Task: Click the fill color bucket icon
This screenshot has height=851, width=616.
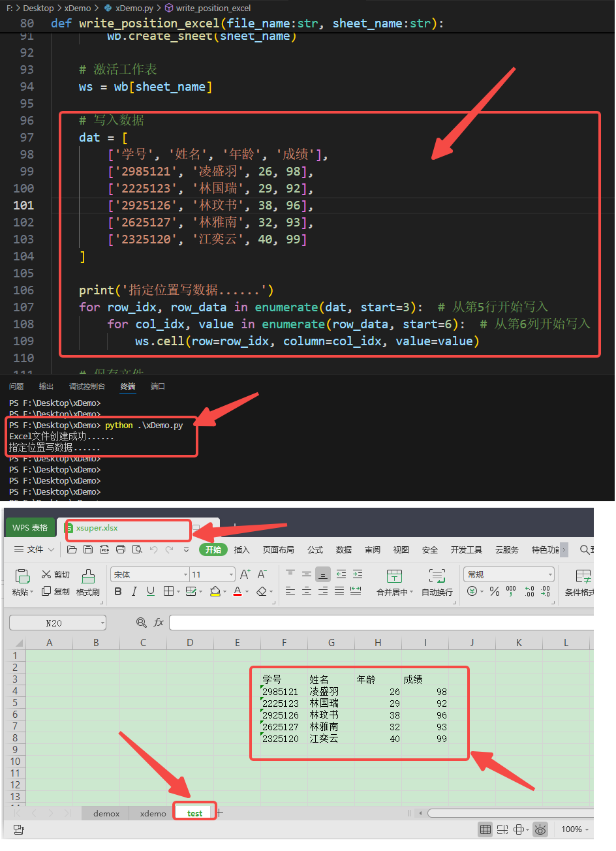Action: pos(215,591)
